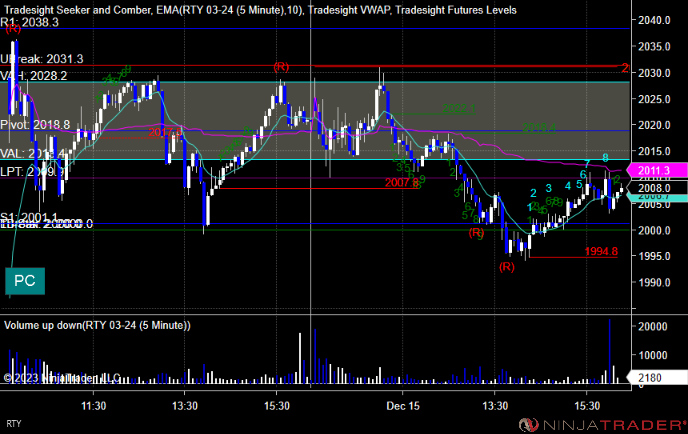The width and height of the screenshot is (688, 434).
Task: Click the 2040.0 price axis label
Action: 654,20
